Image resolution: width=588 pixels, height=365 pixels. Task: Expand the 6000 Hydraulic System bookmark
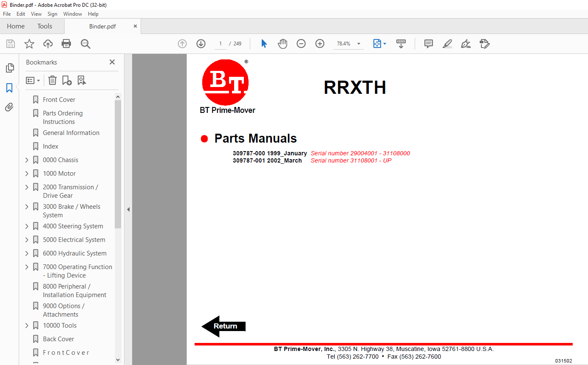[x=27, y=253]
